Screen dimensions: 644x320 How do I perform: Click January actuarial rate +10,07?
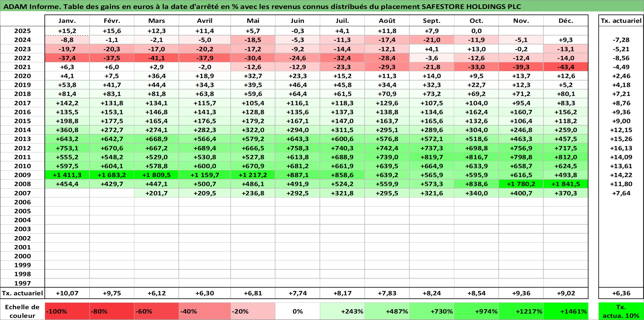click(67, 293)
